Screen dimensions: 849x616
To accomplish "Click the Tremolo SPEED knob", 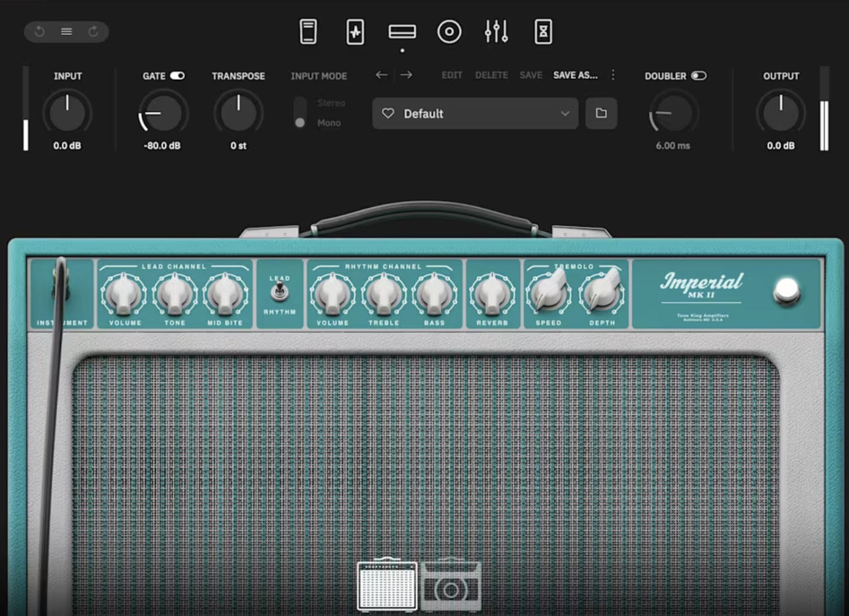I will tap(549, 292).
